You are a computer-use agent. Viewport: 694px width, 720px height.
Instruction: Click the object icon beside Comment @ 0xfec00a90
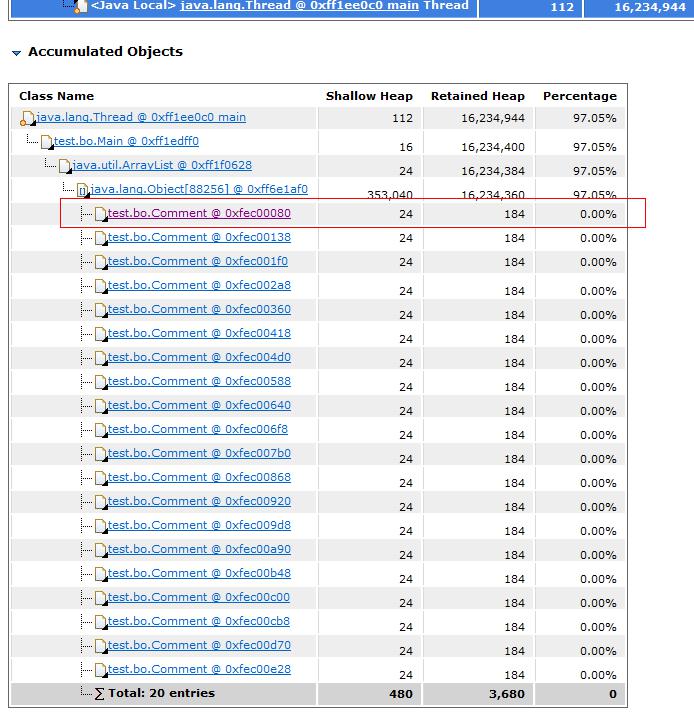(x=101, y=550)
